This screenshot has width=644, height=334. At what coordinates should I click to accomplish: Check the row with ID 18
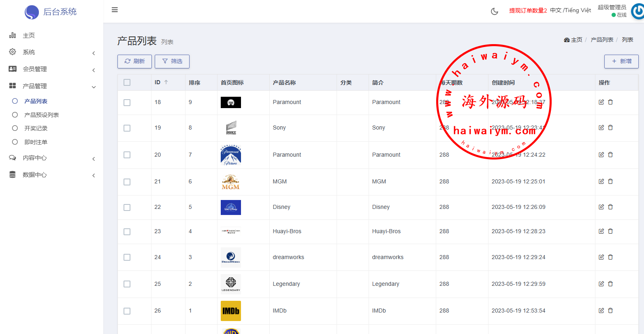point(127,102)
